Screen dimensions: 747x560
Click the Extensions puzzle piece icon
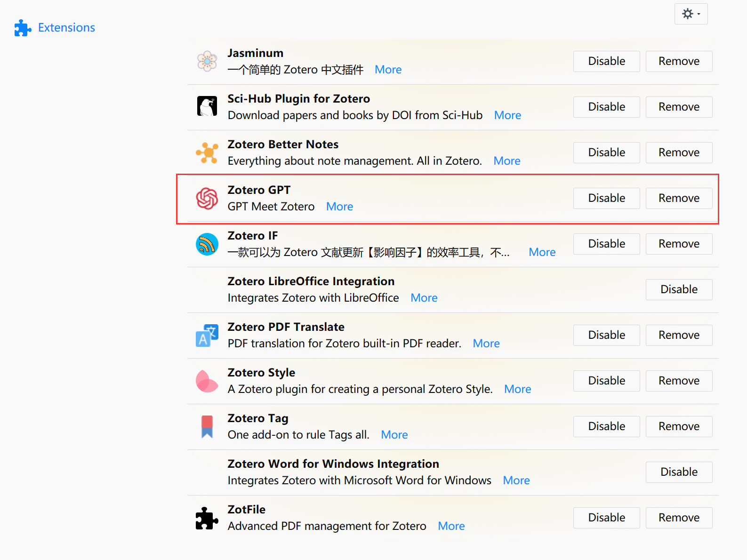23,28
